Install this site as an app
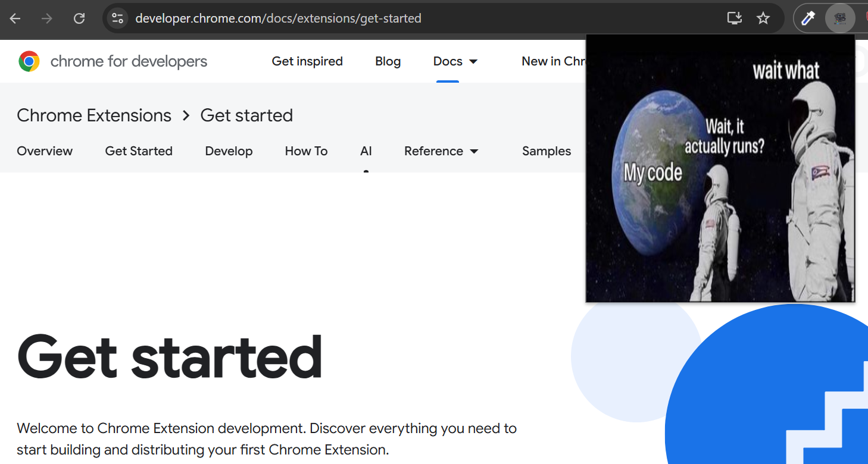 click(735, 18)
